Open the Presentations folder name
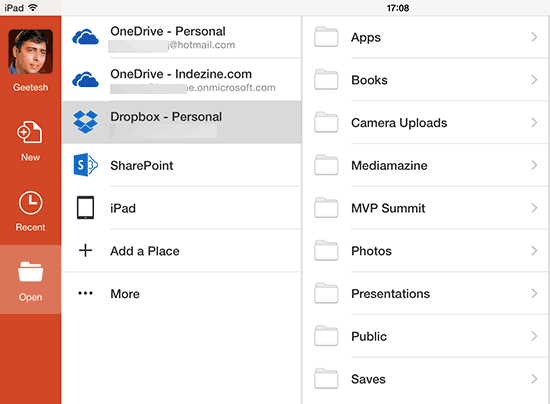Image resolution: width=550 pixels, height=404 pixels. [x=390, y=294]
